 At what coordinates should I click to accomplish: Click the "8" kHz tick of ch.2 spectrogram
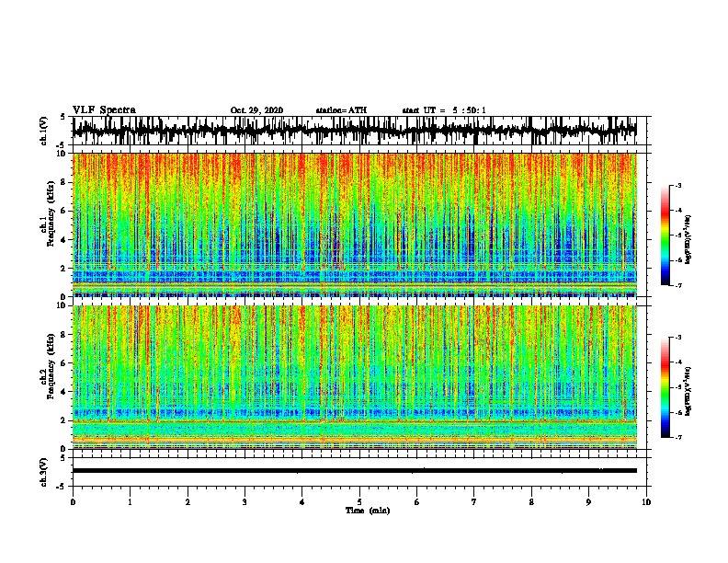pos(64,335)
